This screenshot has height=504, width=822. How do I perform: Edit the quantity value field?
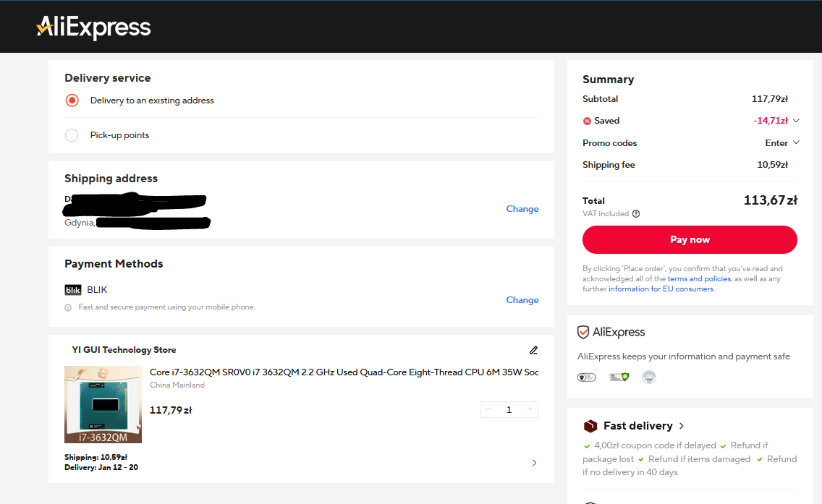[509, 410]
